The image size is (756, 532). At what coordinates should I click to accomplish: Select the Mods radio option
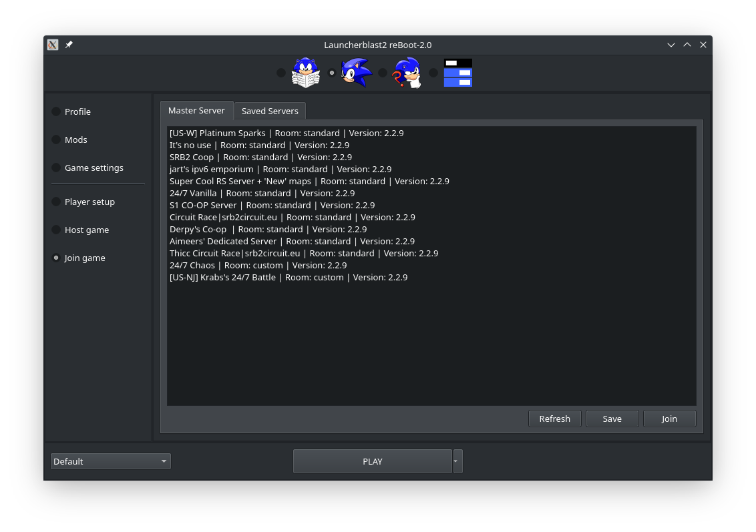69,140
